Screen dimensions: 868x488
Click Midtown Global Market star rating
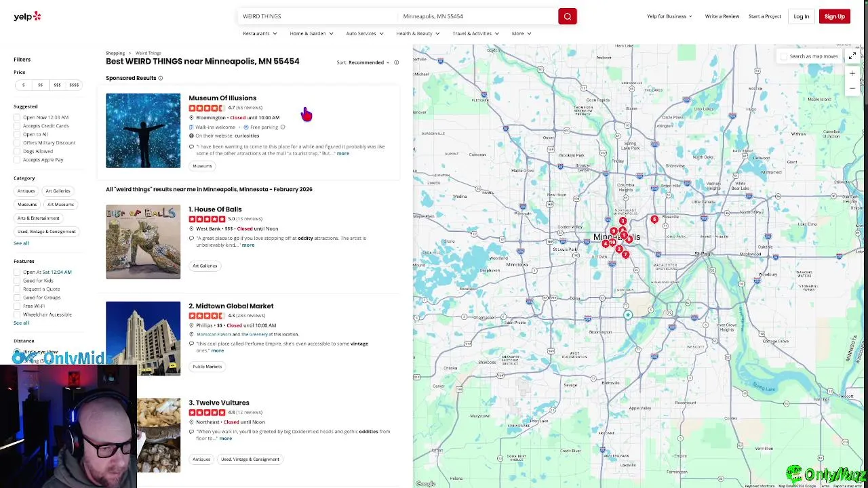(206, 316)
